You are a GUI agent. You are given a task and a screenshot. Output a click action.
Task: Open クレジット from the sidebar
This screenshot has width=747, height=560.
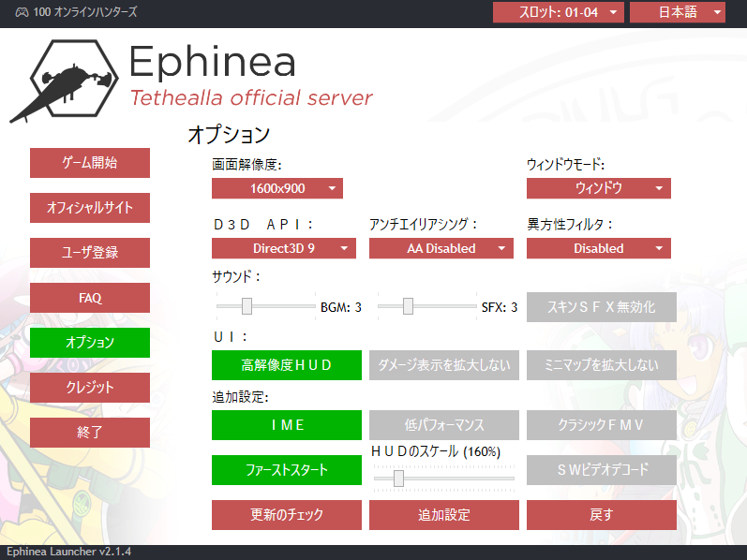(90, 388)
